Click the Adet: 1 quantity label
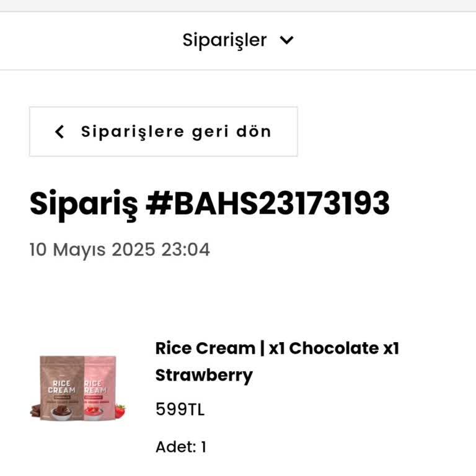The height and width of the screenshot is (476, 476). click(x=181, y=447)
